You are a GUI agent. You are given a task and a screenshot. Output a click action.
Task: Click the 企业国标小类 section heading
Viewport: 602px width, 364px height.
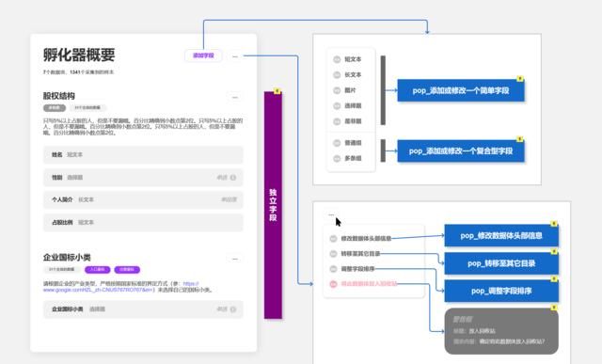67,258
